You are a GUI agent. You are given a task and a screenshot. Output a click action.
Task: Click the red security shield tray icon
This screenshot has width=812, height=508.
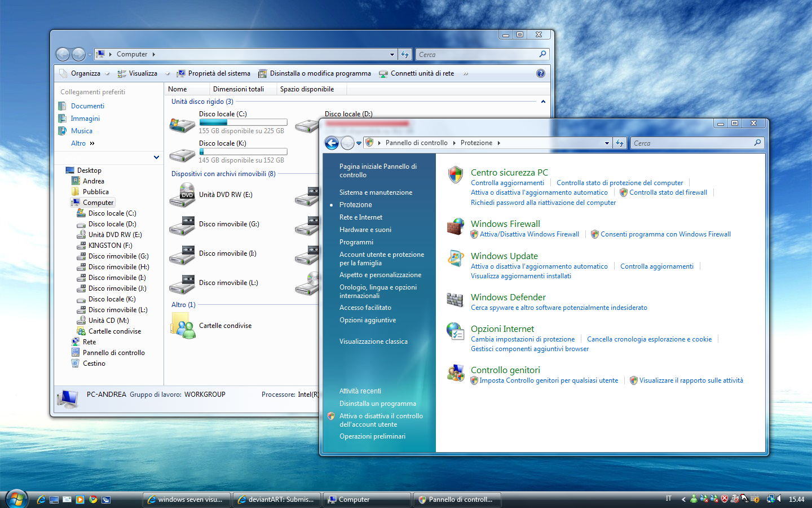pos(725,499)
